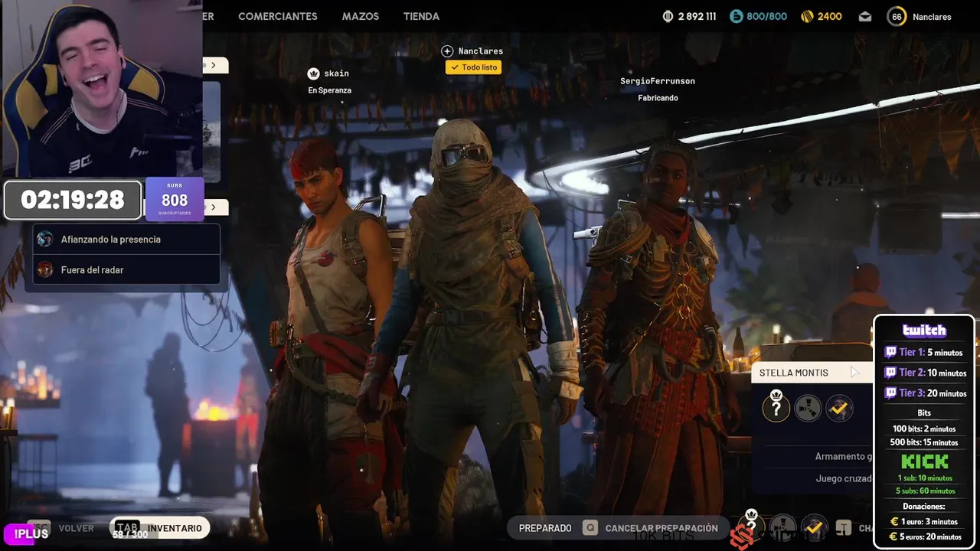Click the Fuera del radar quest icon
Image resolution: width=980 pixels, height=551 pixels.
[x=45, y=269]
